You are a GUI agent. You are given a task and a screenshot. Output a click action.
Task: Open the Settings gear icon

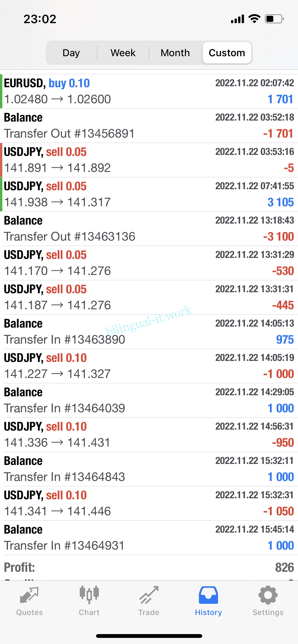pyautogui.click(x=268, y=595)
